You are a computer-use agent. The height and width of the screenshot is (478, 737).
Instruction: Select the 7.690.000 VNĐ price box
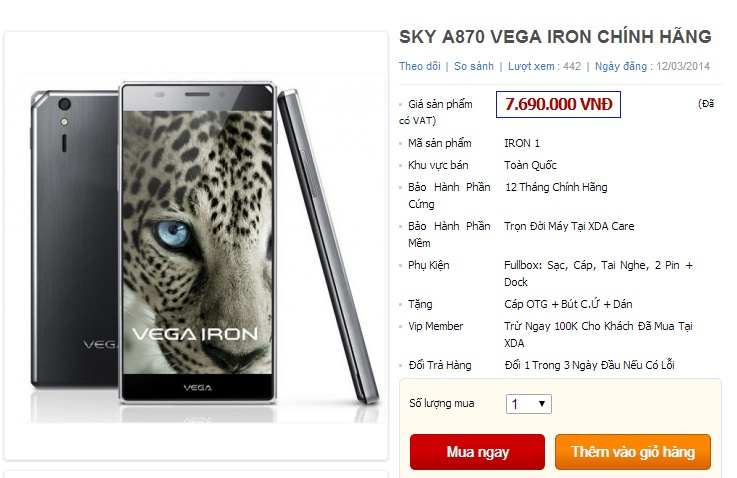[558, 104]
